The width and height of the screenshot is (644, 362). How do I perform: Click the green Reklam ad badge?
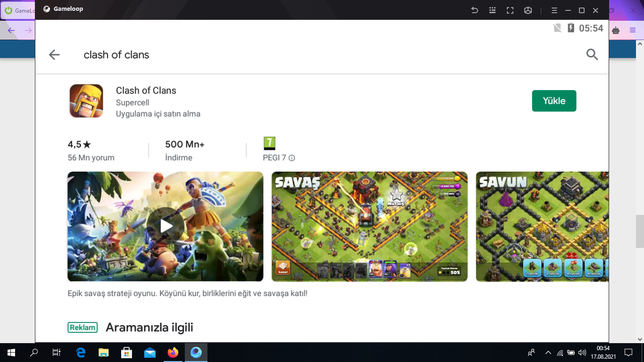click(83, 328)
